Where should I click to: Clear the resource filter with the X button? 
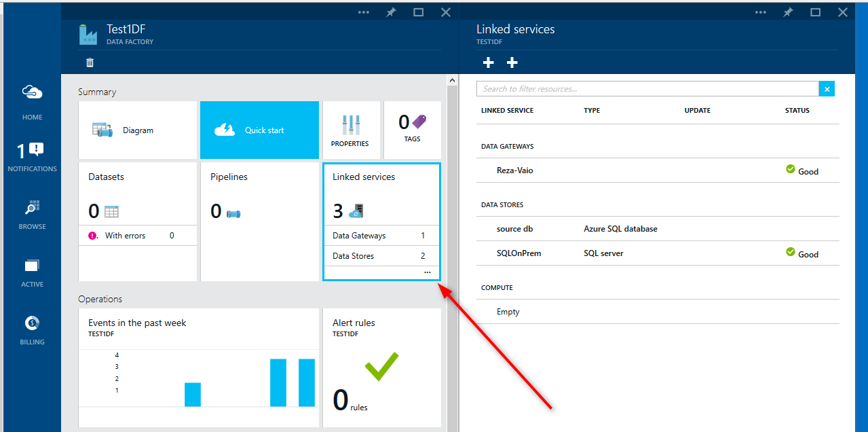pyautogui.click(x=827, y=89)
